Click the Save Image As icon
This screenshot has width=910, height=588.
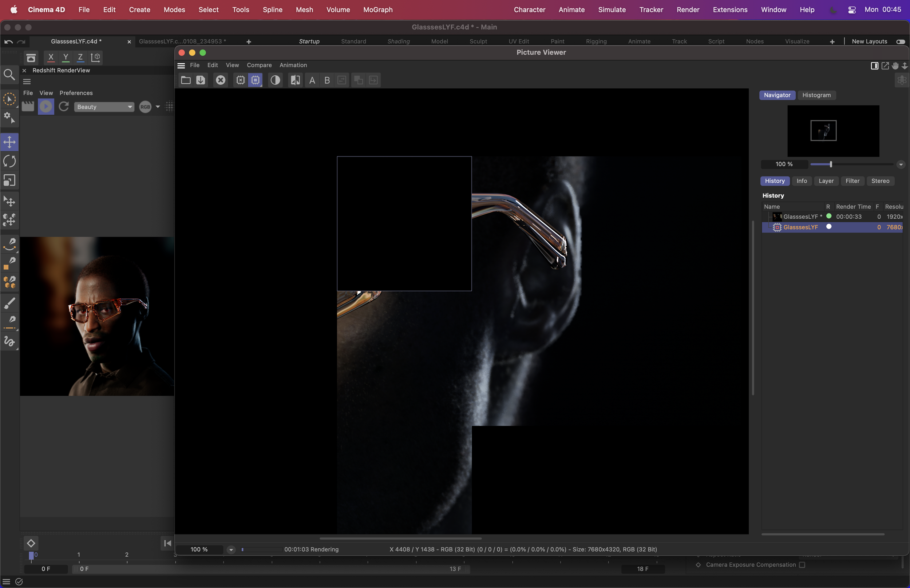click(x=201, y=80)
